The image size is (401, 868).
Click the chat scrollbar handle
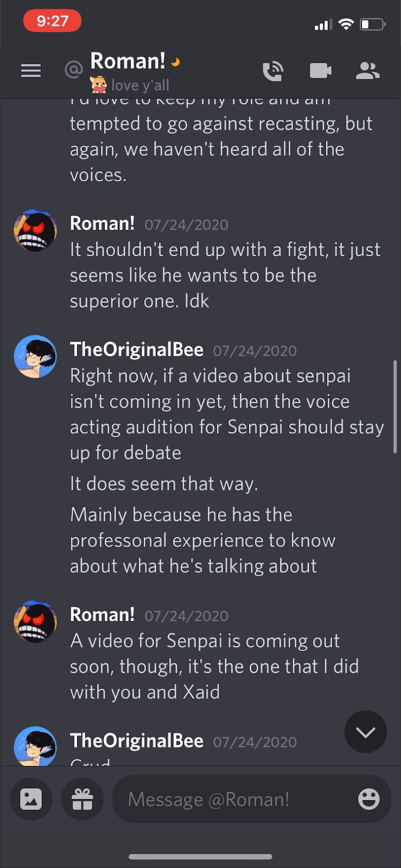(395, 406)
